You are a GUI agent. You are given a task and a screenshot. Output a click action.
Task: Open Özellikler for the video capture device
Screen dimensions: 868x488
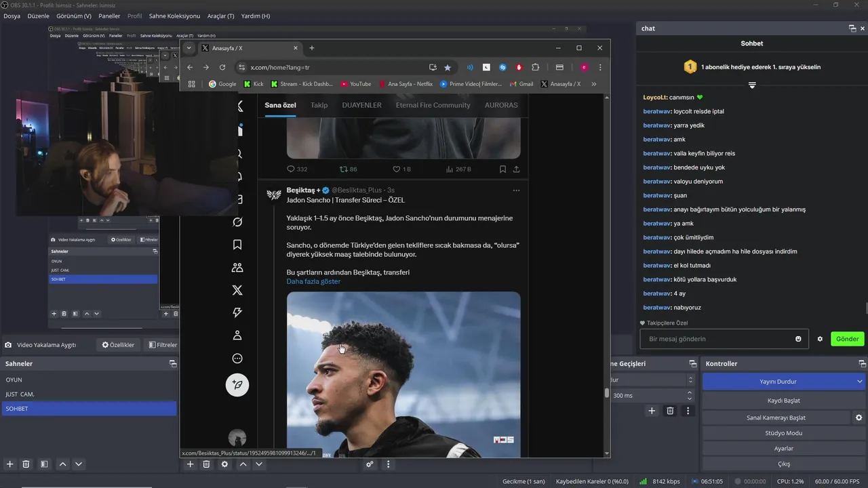click(x=118, y=345)
